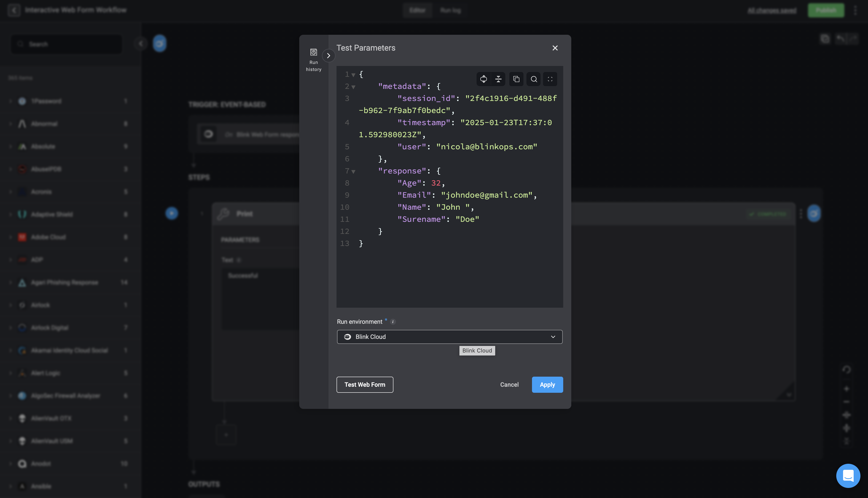
Task: Click the "timestamp" key in the JSON
Action: tap(424, 122)
